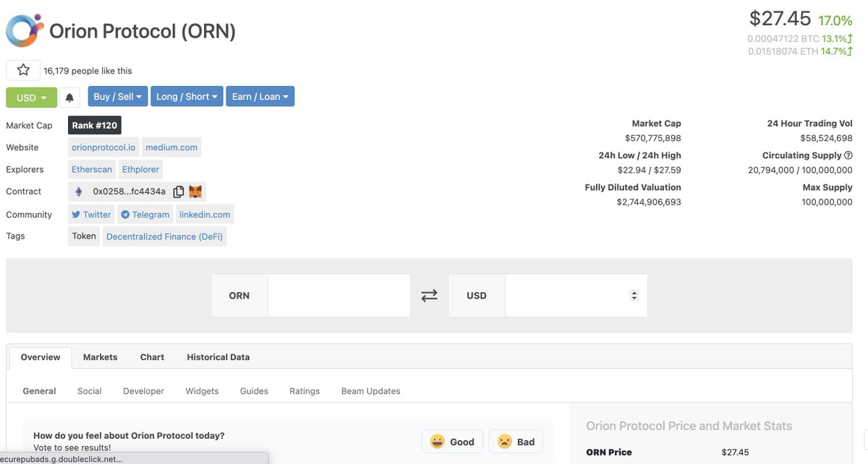Click the ORN amount input field
868x464 pixels.
[x=339, y=296]
